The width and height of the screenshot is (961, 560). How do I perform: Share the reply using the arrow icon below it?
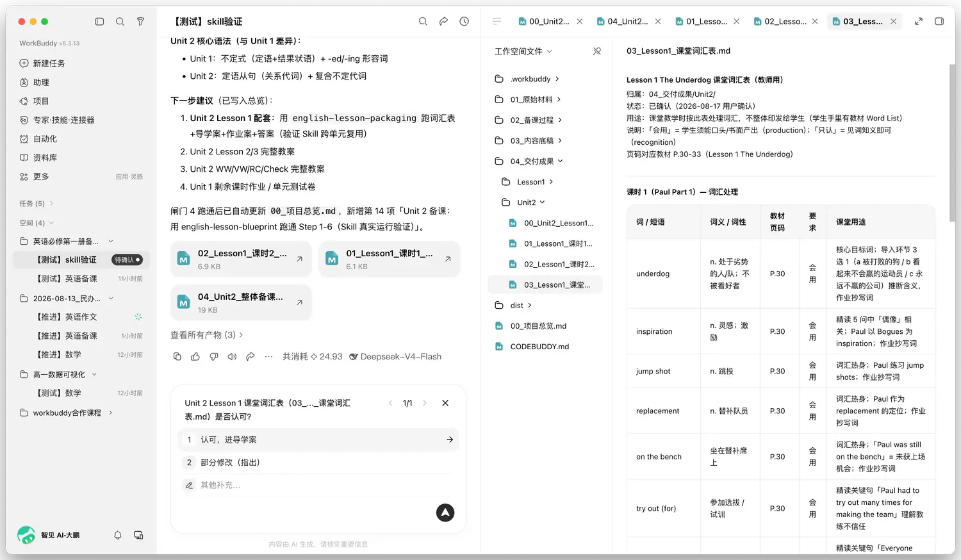click(251, 356)
